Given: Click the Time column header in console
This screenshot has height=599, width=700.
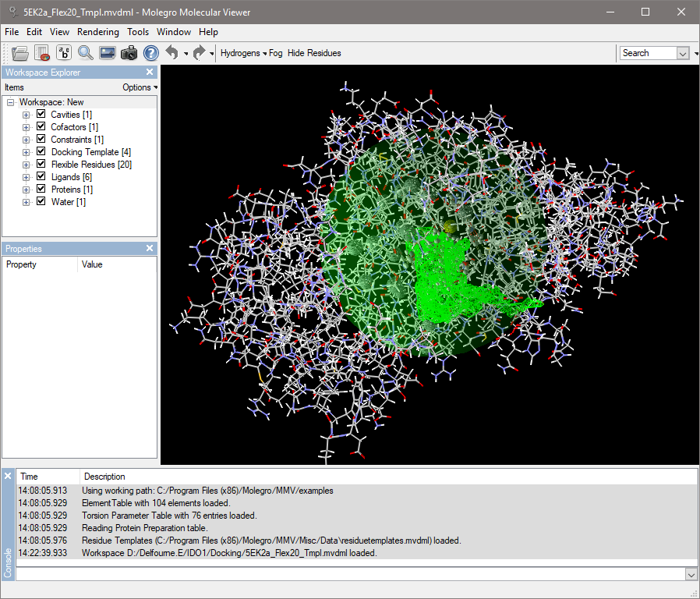Looking at the screenshot, I should 48,477.
